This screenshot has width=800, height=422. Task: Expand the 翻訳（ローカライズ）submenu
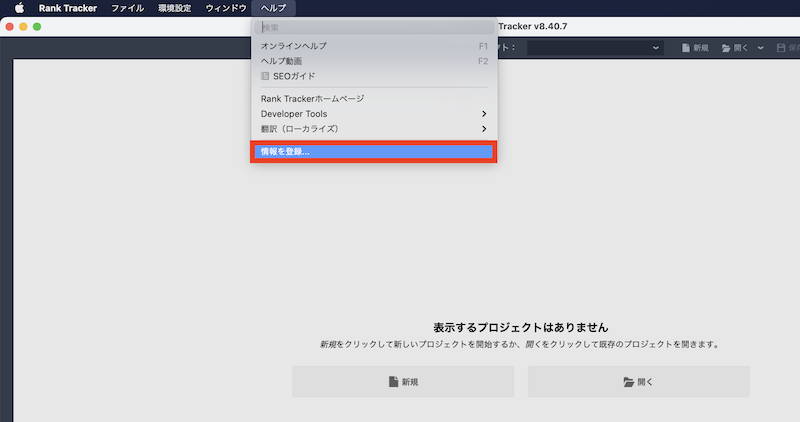point(374,129)
